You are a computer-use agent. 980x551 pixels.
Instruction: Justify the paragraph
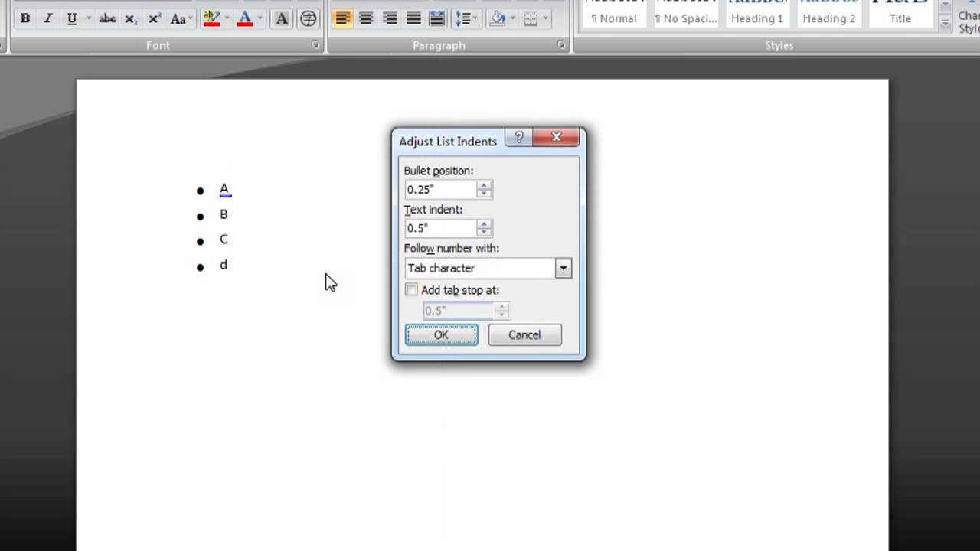coord(413,18)
